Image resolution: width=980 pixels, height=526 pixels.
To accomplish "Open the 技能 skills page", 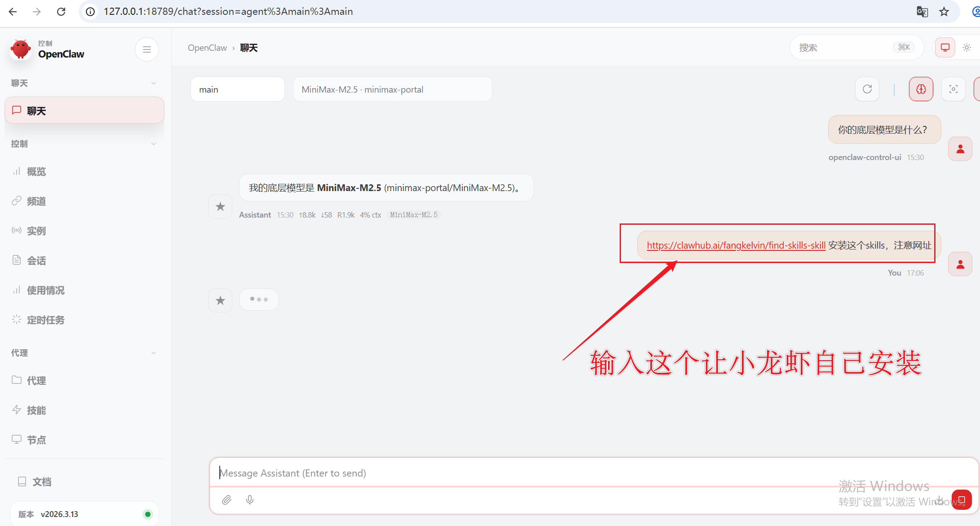I will coord(84,410).
